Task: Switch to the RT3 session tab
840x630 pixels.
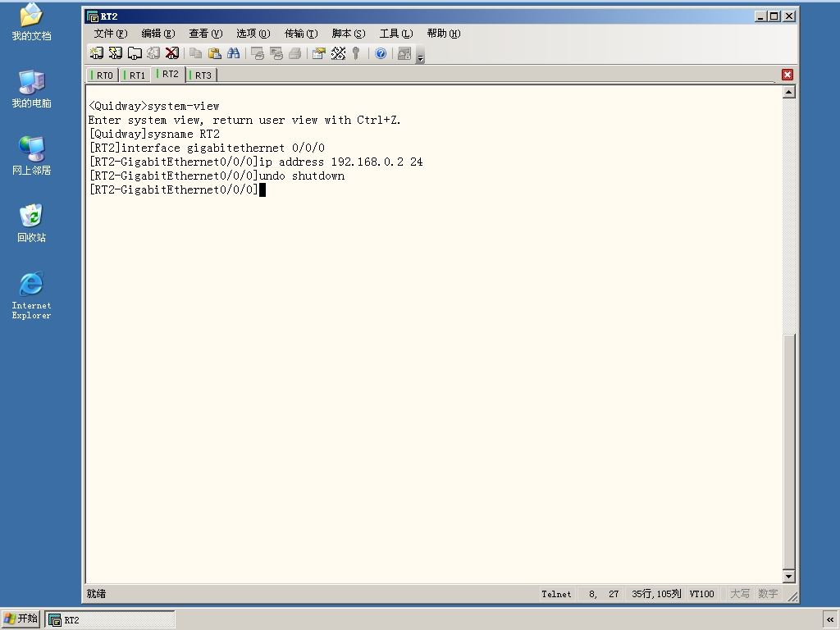Action: click(x=201, y=75)
